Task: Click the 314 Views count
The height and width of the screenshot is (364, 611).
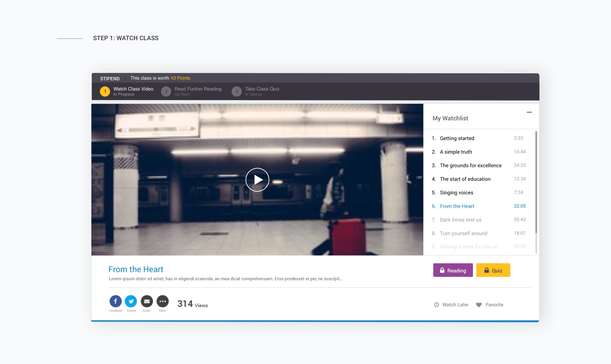Action: 192,304
